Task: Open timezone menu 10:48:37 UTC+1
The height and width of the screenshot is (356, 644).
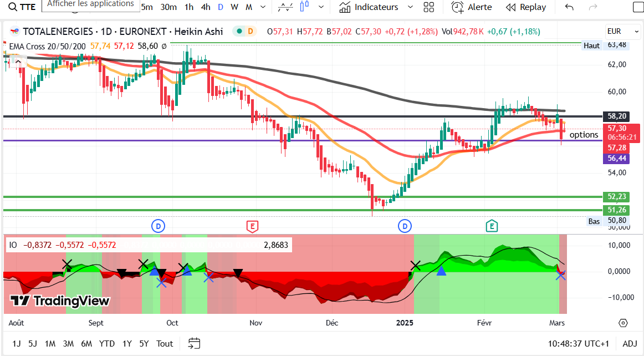Action: pyautogui.click(x=578, y=344)
